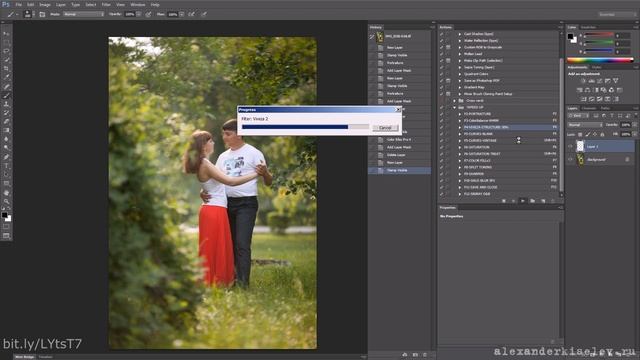Select the Move tool
640x360 pixels.
[6, 33]
